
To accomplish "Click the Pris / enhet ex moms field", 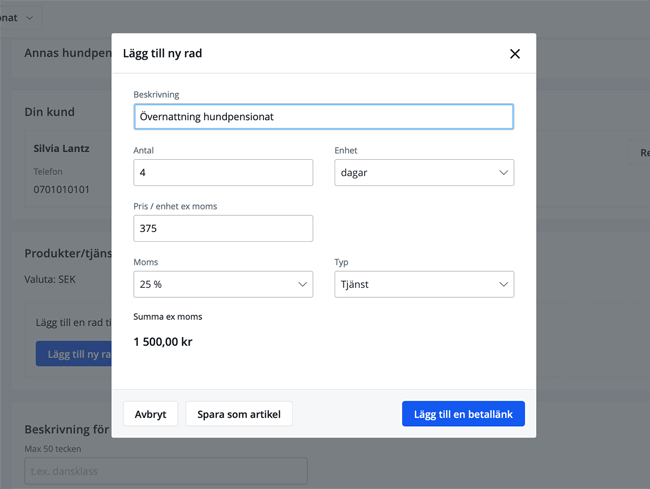I will click(223, 228).
